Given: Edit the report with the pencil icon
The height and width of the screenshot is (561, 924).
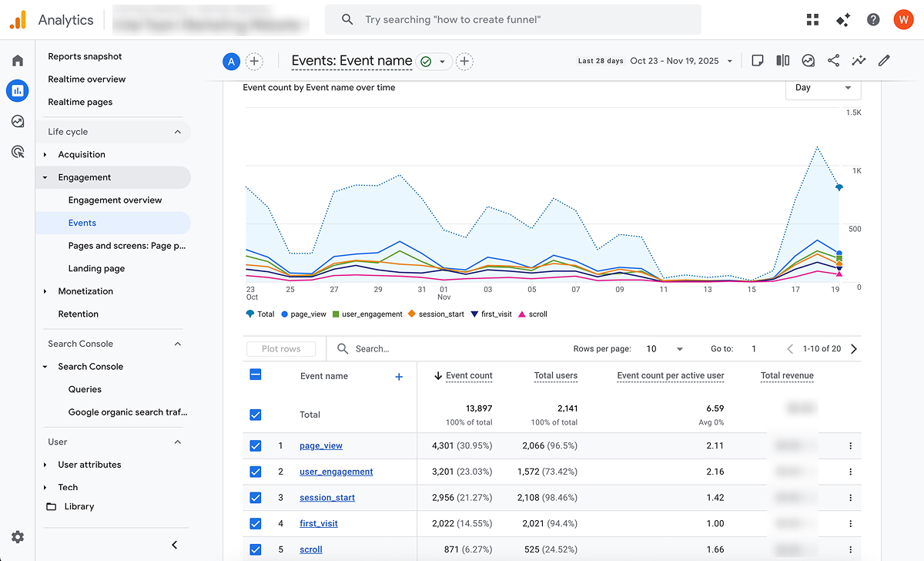Looking at the screenshot, I should (x=883, y=60).
